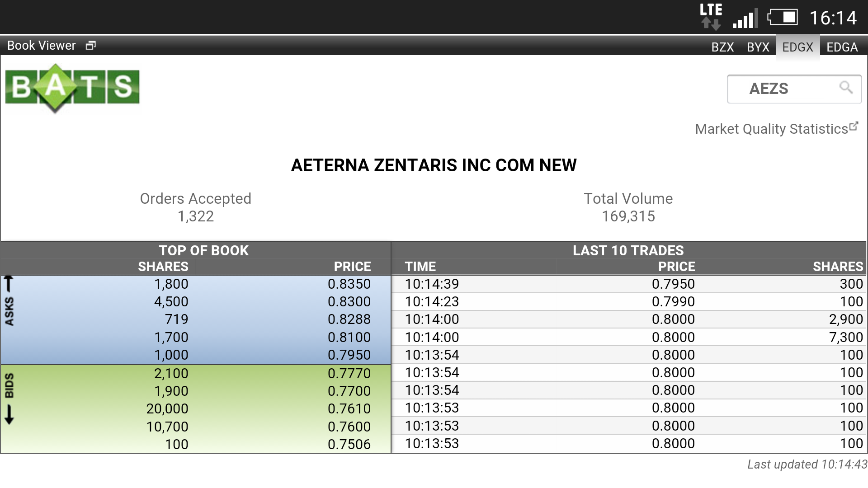Select the 0.7950 ask price row
Screen dimensions: 868x488
tap(194, 355)
